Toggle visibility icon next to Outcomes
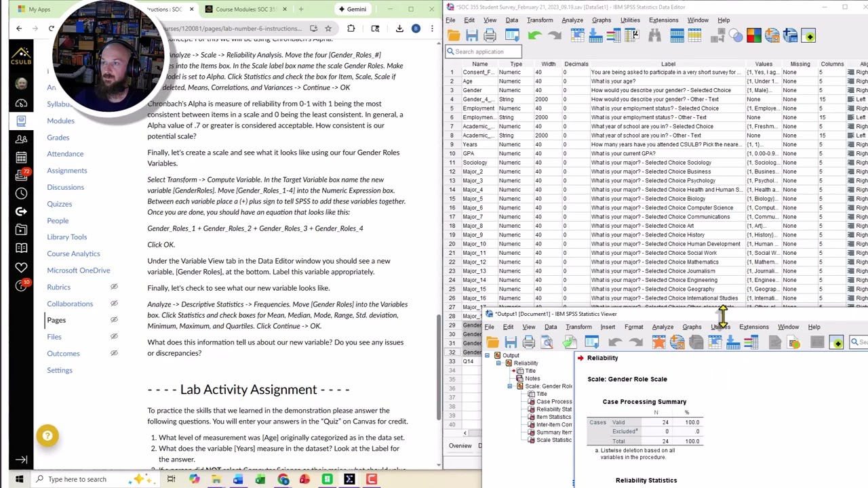 (114, 353)
